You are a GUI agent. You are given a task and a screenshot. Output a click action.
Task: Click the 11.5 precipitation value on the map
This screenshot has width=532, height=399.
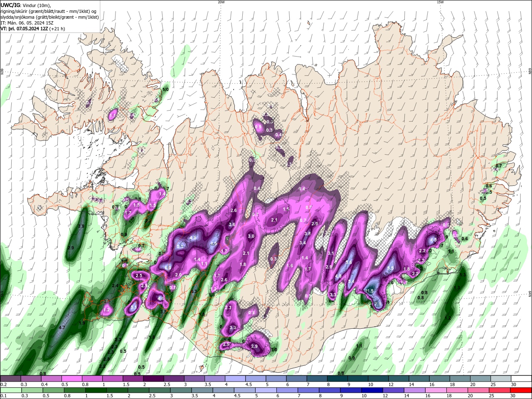(x=370, y=291)
